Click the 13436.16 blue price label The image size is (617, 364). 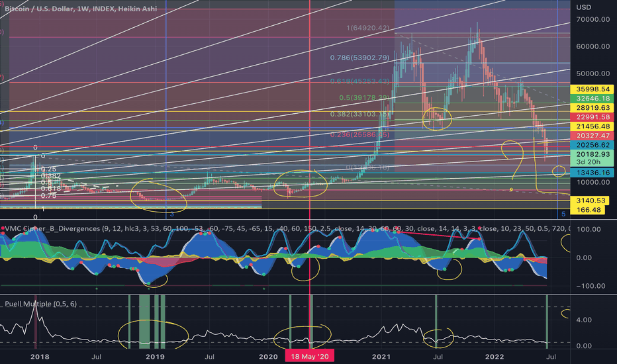pos(593,172)
